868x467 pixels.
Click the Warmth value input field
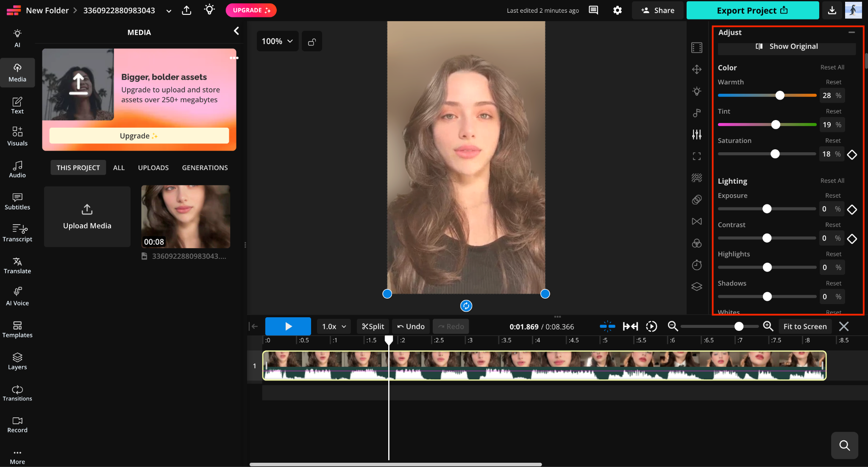coord(832,95)
